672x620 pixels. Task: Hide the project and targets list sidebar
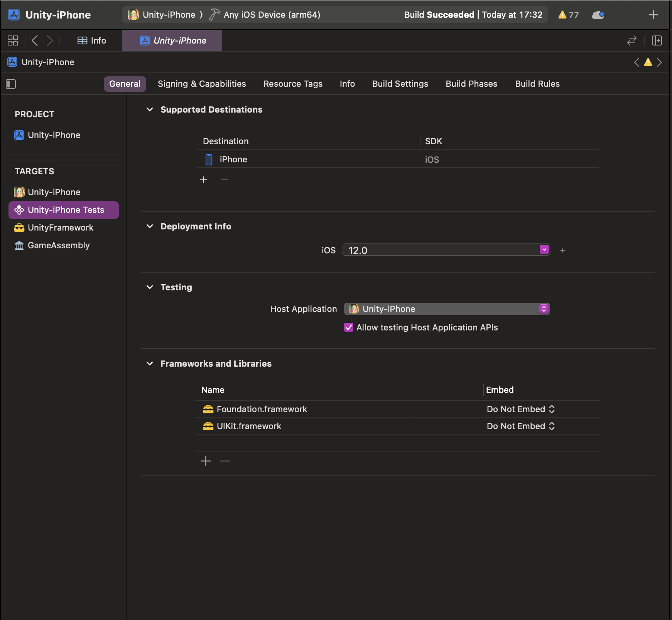click(x=11, y=84)
